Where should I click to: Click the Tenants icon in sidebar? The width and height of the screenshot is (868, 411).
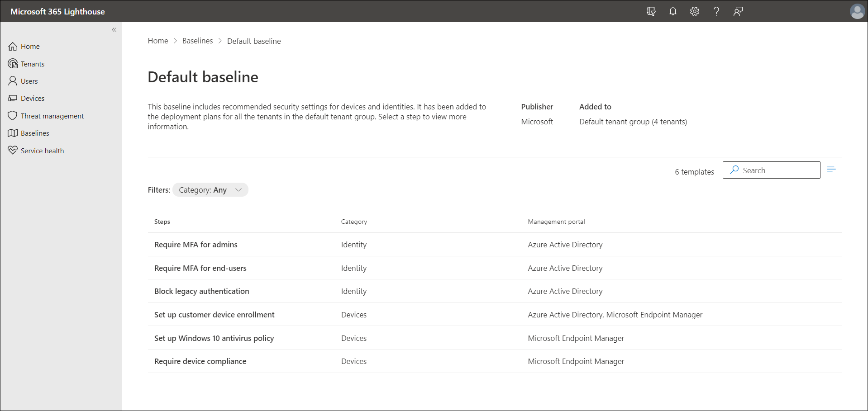click(x=13, y=64)
